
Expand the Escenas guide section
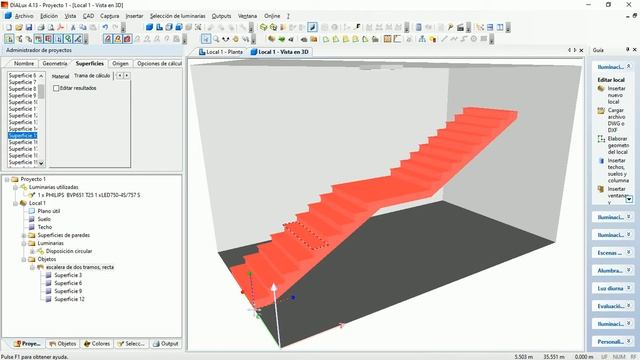click(629, 253)
